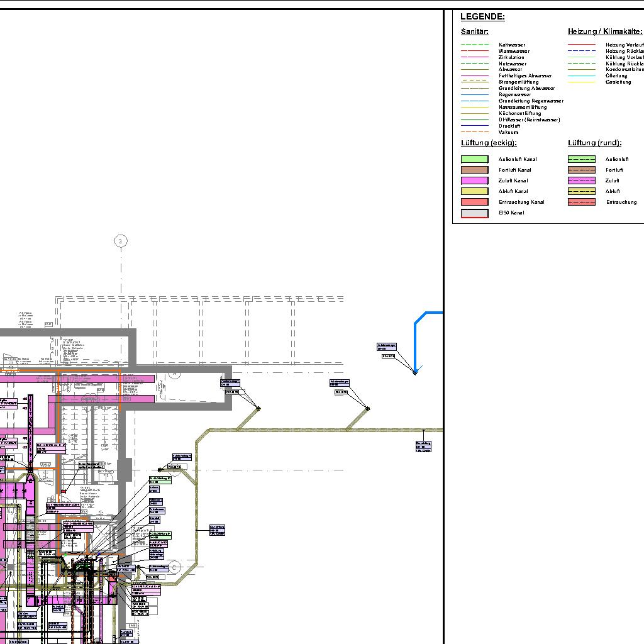Click the Lüftung (rund) heading
The width and height of the screenshot is (644, 644).
(x=594, y=143)
